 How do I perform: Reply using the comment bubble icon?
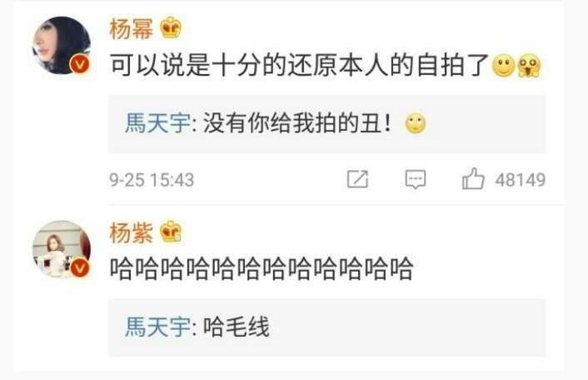[x=416, y=179]
